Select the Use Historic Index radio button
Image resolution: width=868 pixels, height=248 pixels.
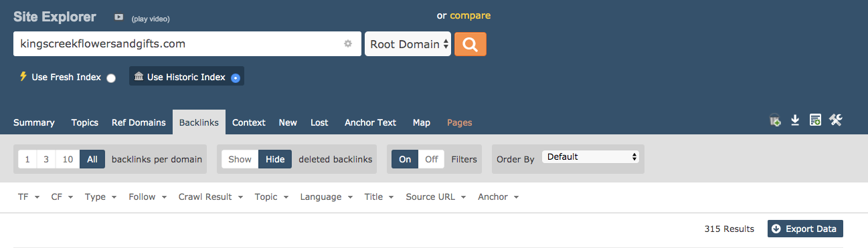(x=236, y=78)
